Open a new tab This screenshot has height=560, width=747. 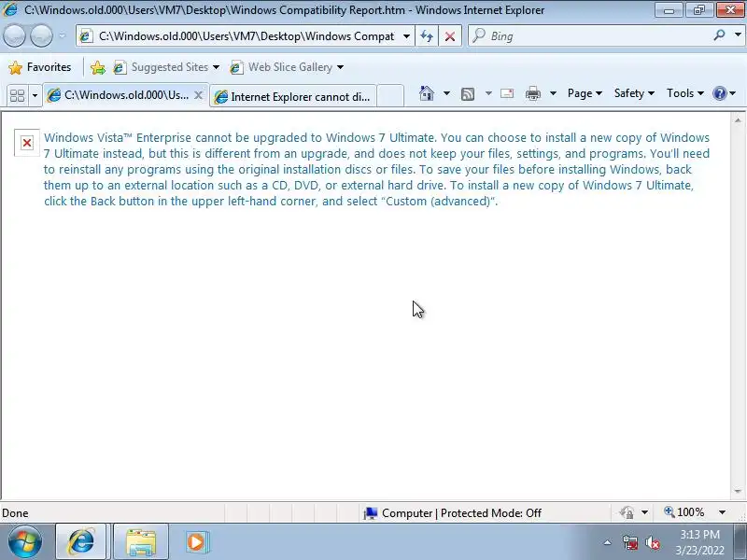[390, 97]
